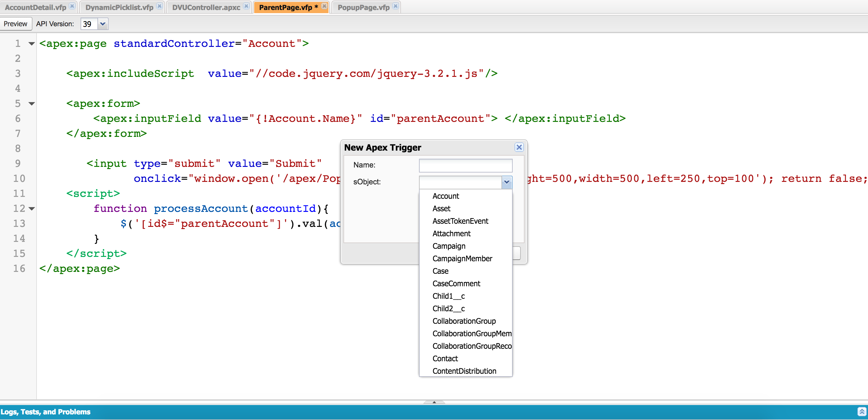The width and height of the screenshot is (868, 420).
Task: Choose Attachment in the sObject list
Action: [465, 233]
